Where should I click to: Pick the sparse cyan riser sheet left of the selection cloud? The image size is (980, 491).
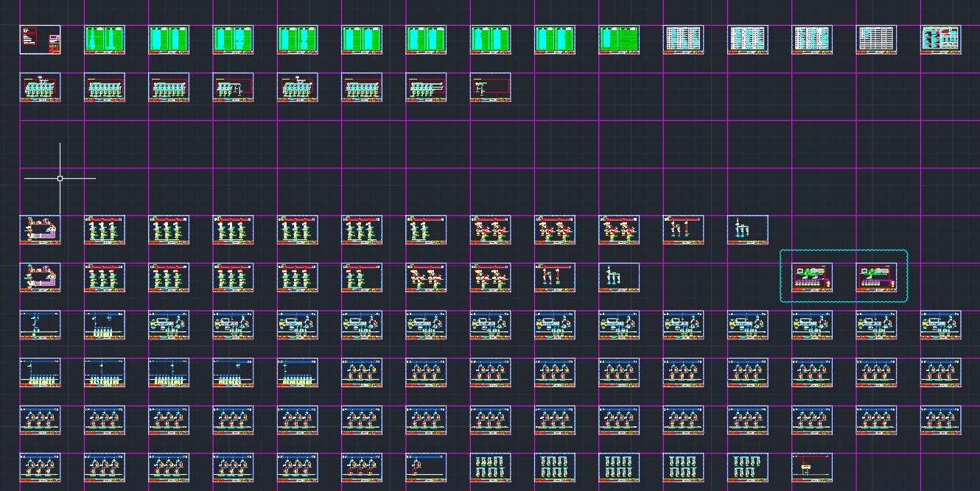point(619,277)
